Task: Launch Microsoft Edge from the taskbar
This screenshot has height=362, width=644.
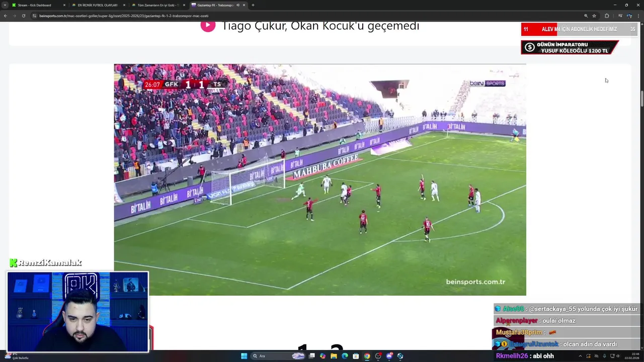Action: point(345,356)
